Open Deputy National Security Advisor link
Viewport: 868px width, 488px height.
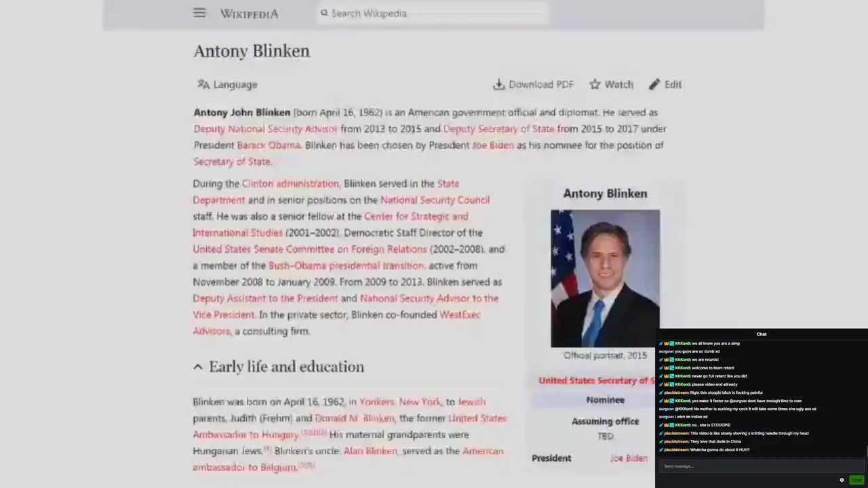coord(265,129)
